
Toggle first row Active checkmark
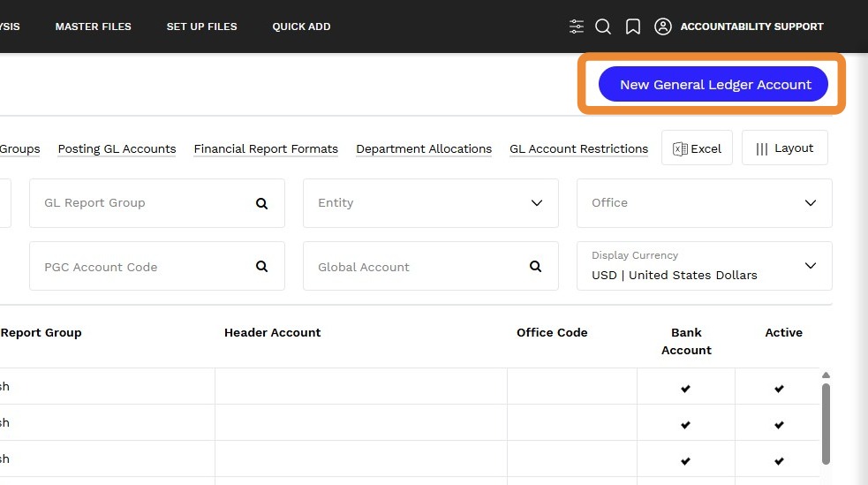(779, 388)
